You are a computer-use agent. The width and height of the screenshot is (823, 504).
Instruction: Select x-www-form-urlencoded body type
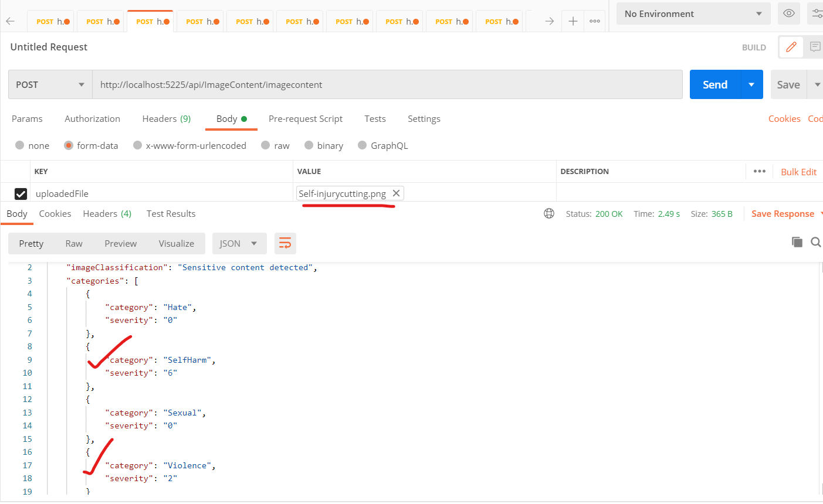pos(137,145)
